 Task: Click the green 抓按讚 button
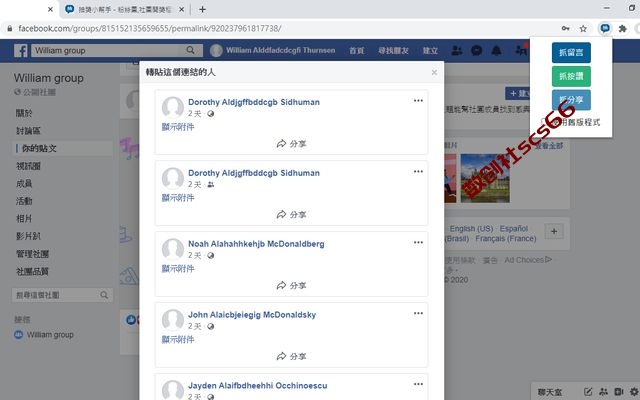point(571,76)
